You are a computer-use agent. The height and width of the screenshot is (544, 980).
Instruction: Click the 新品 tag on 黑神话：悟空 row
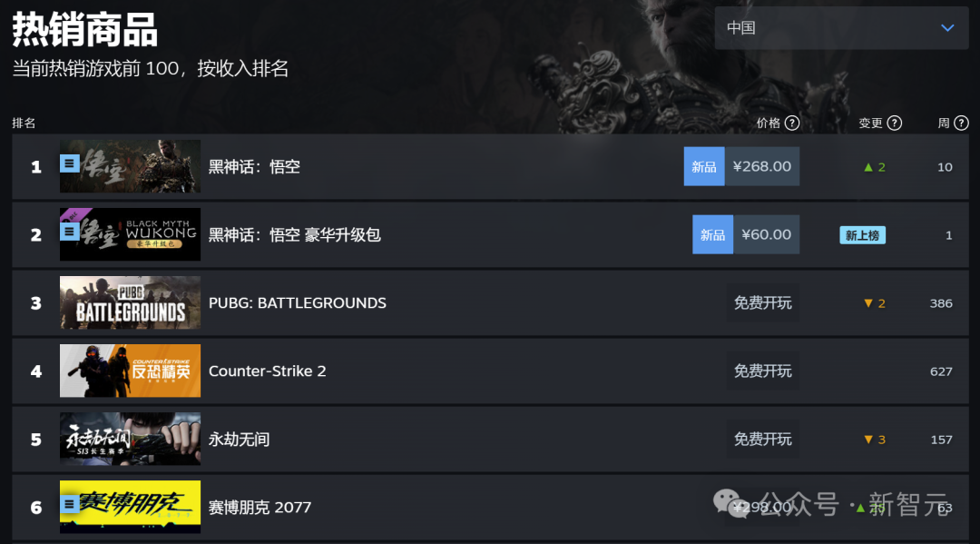pos(704,166)
